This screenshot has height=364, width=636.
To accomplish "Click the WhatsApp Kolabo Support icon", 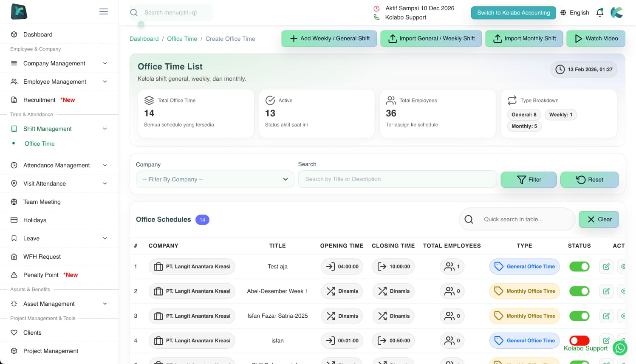I will coord(620,348).
